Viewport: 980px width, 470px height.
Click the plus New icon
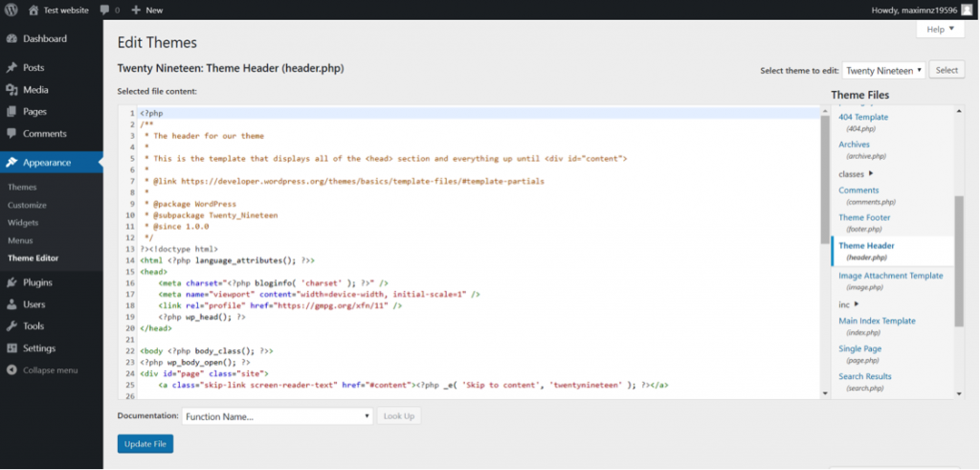136,10
